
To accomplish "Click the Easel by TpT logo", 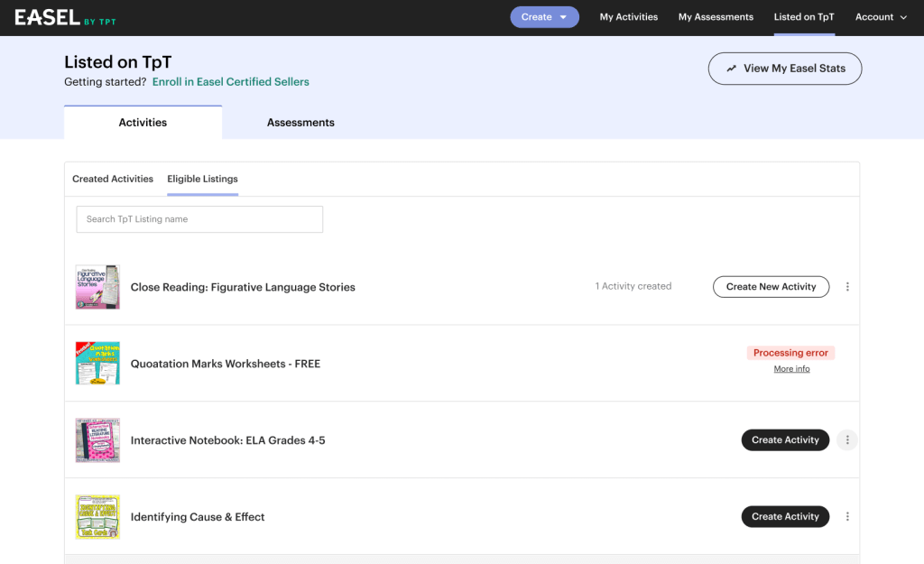I will pos(65,17).
